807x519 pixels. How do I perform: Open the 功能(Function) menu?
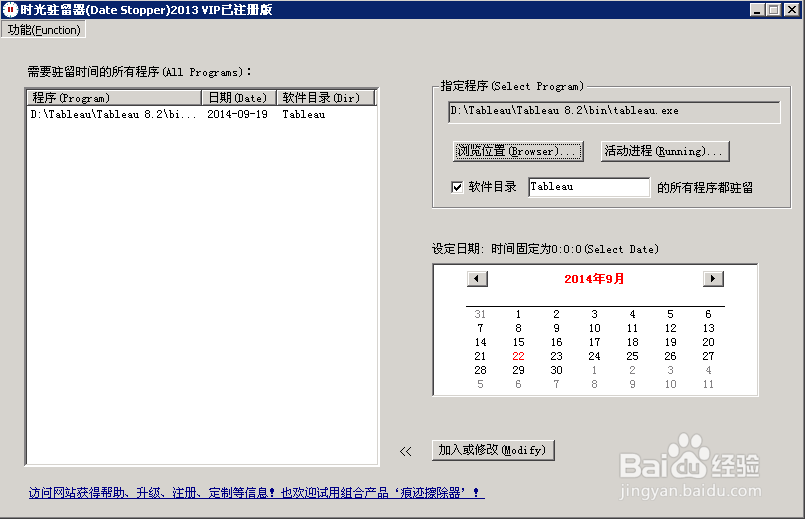tap(44, 30)
